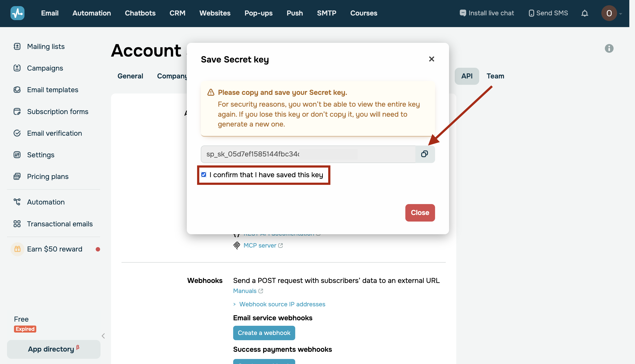Screen dimensions: 635x364
Task: Select the API tab
Action: (467, 76)
